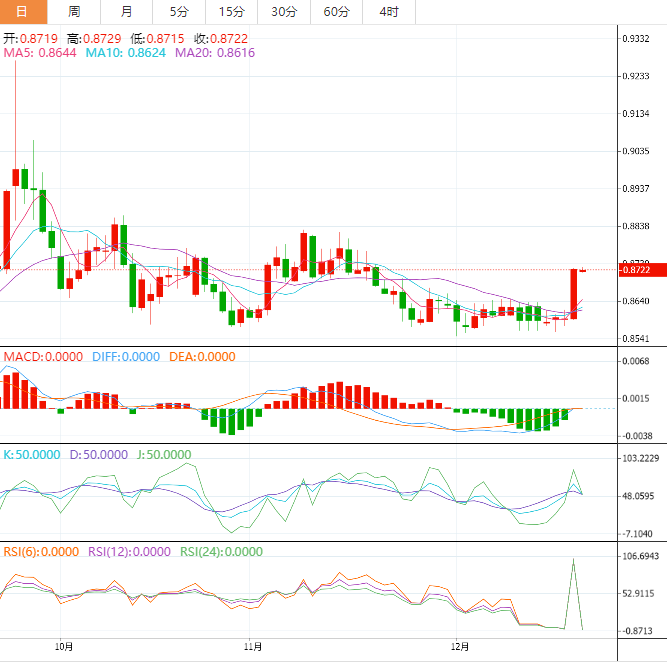Click the MA5: 0.8644 indicator label

40,53
